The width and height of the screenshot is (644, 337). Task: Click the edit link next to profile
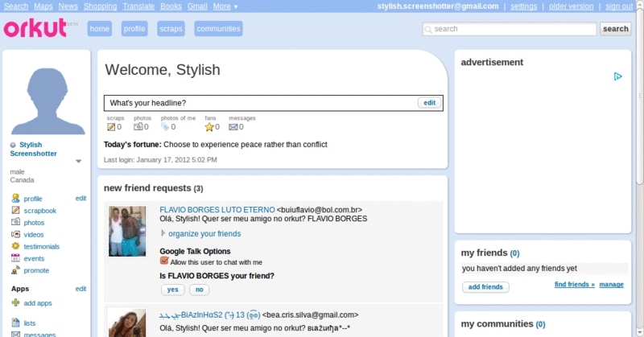point(80,199)
